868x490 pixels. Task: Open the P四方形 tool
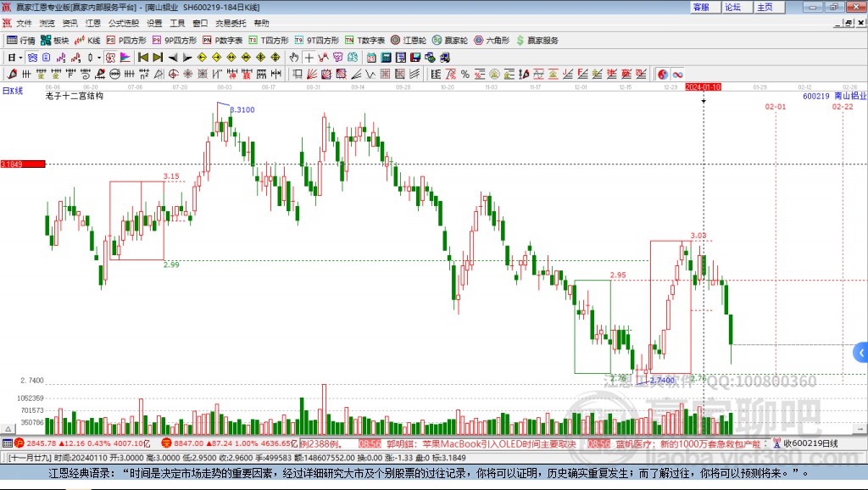(x=126, y=41)
